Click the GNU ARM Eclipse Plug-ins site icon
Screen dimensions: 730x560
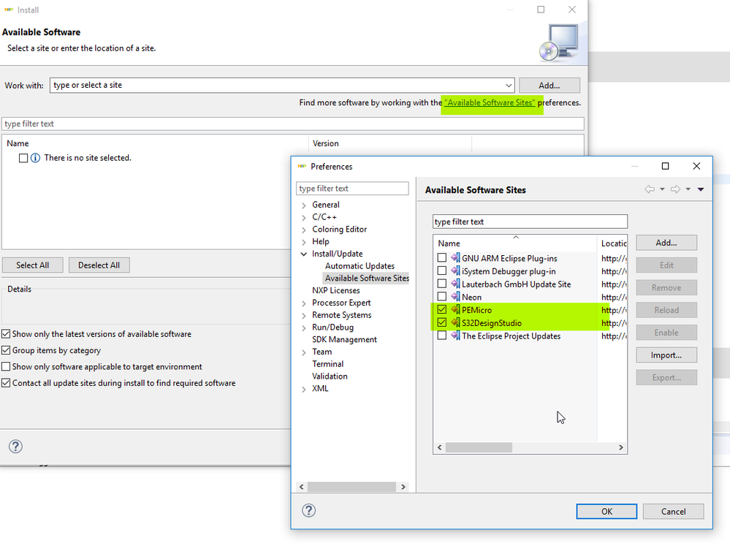(x=455, y=257)
